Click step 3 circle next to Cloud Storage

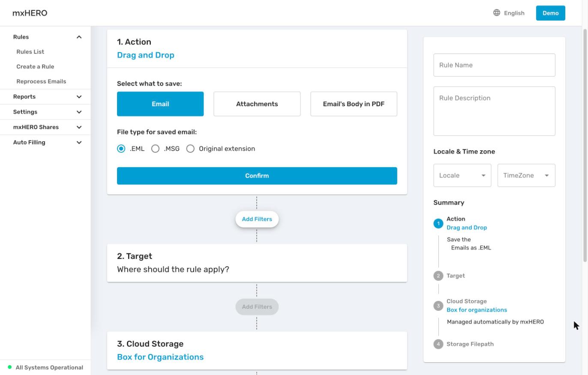coord(438,306)
